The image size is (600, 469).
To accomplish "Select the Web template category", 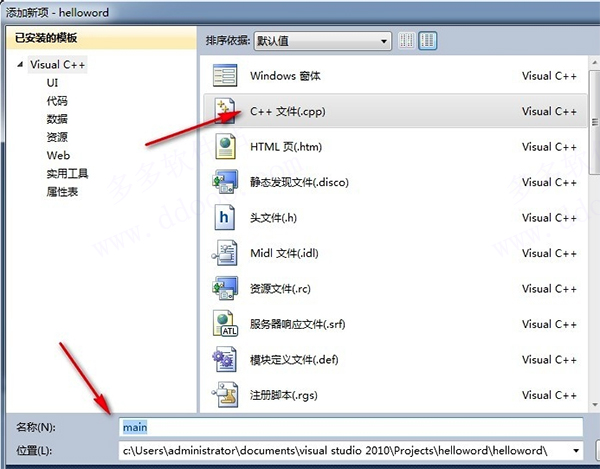I will (x=58, y=155).
